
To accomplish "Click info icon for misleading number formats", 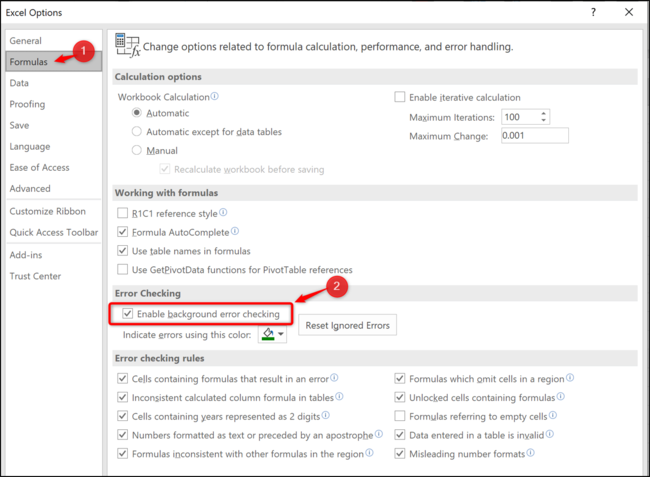I will [530, 453].
